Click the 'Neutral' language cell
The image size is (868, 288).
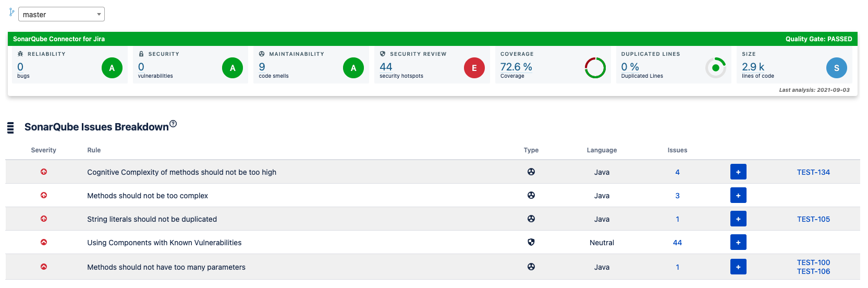602,243
